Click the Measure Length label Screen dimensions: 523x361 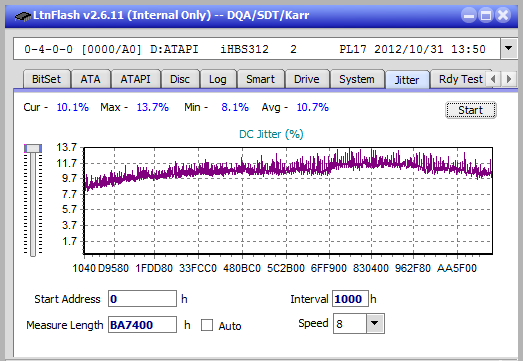[x=65, y=325]
